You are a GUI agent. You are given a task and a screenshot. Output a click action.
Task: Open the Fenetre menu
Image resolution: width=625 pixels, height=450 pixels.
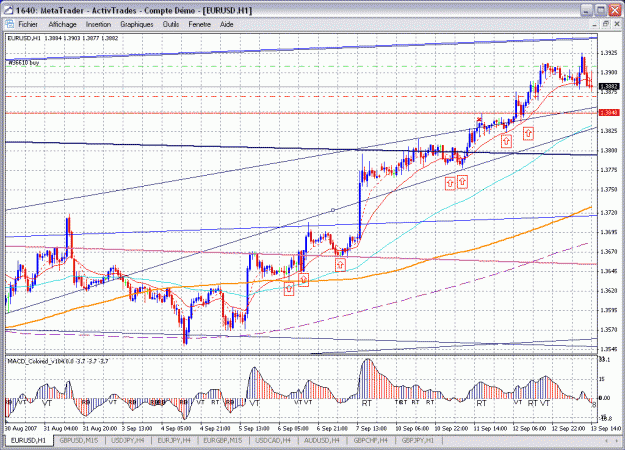click(199, 24)
